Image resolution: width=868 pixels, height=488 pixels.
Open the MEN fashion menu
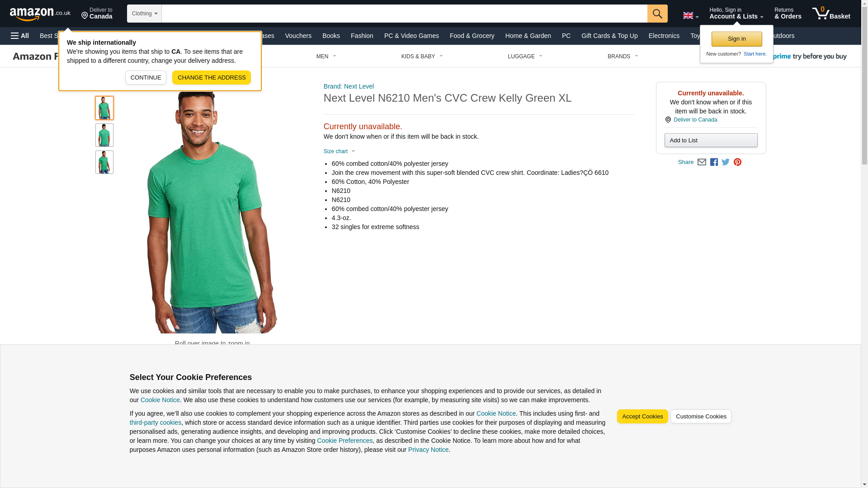pyautogui.click(x=326, y=56)
